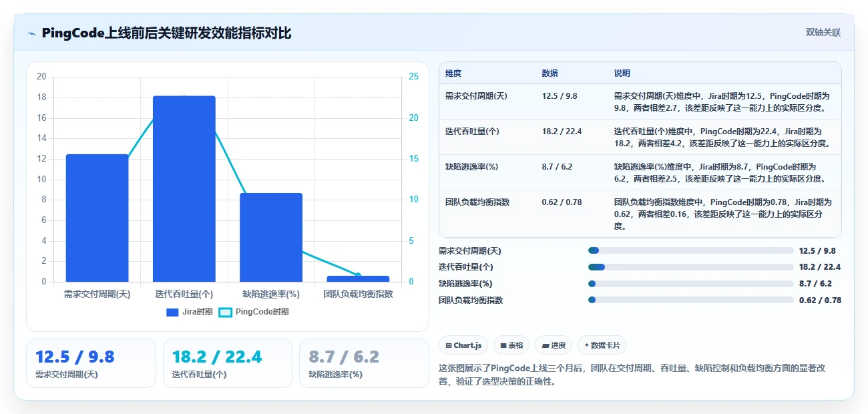Open the 18.2 / 22.4 data card
The width and height of the screenshot is (868, 414).
[x=228, y=363]
